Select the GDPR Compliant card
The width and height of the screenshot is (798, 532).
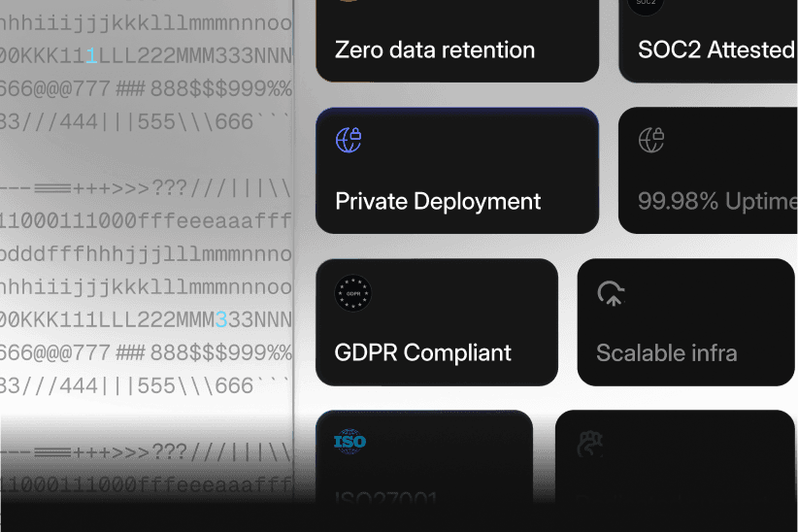(x=437, y=322)
